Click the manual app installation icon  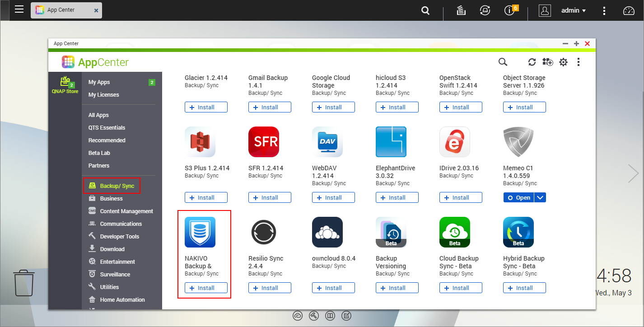click(x=547, y=62)
